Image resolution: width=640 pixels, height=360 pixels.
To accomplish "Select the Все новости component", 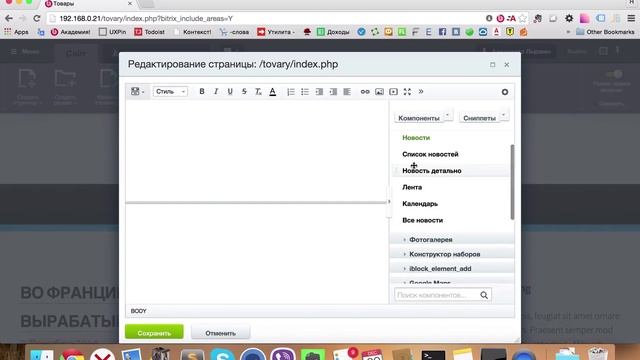I will (x=422, y=220).
